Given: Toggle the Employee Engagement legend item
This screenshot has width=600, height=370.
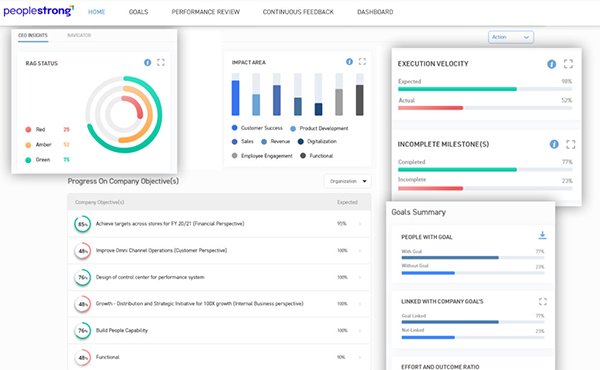Looking at the screenshot, I should tap(262, 156).
